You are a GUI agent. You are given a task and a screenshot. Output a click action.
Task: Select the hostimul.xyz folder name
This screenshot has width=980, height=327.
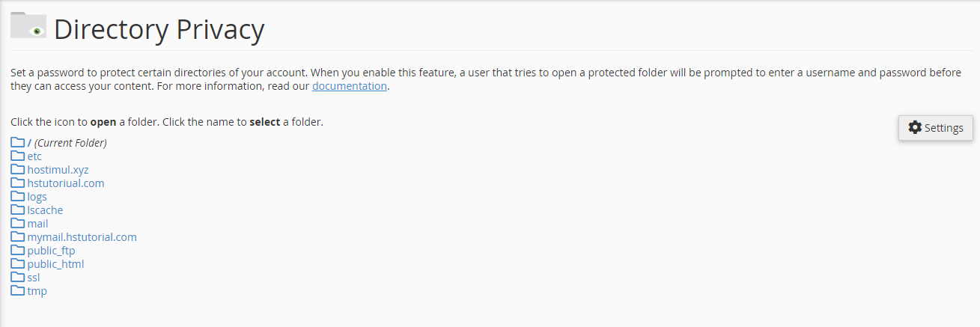58,170
